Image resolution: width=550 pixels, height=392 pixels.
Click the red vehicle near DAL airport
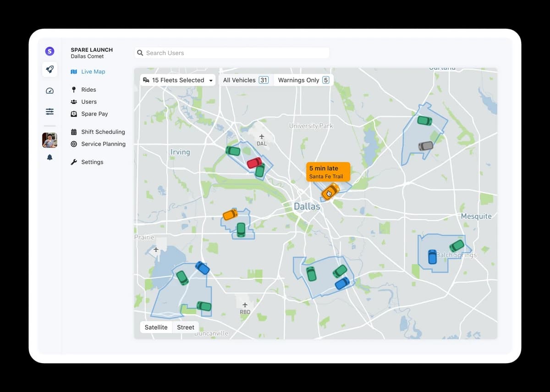point(254,163)
